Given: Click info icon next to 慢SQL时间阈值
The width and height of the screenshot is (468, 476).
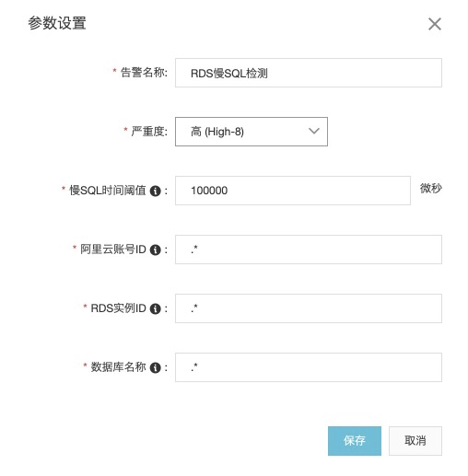Looking at the screenshot, I should [x=155, y=191].
